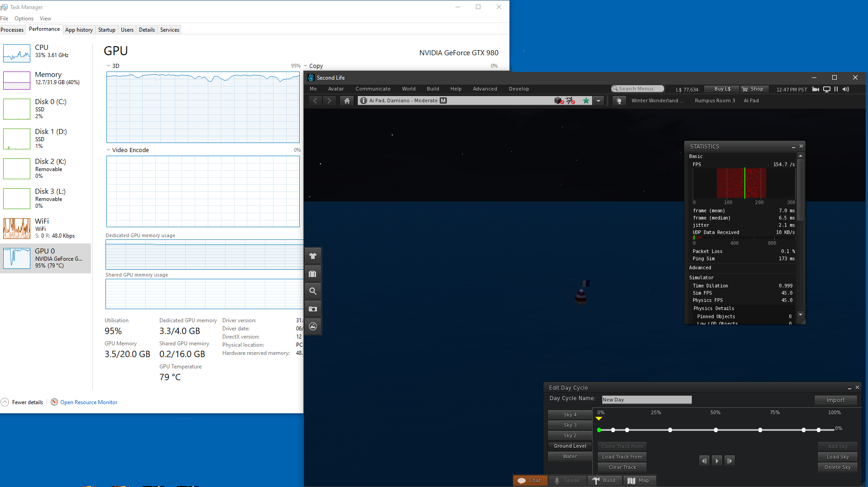
Task: Open the Appearance shirt icon in side toolbar
Action: [x=313, y=256]
